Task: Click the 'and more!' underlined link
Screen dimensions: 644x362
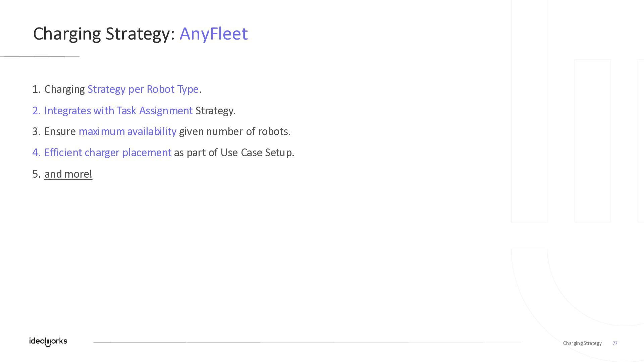Action: click(x=68, y=174)
